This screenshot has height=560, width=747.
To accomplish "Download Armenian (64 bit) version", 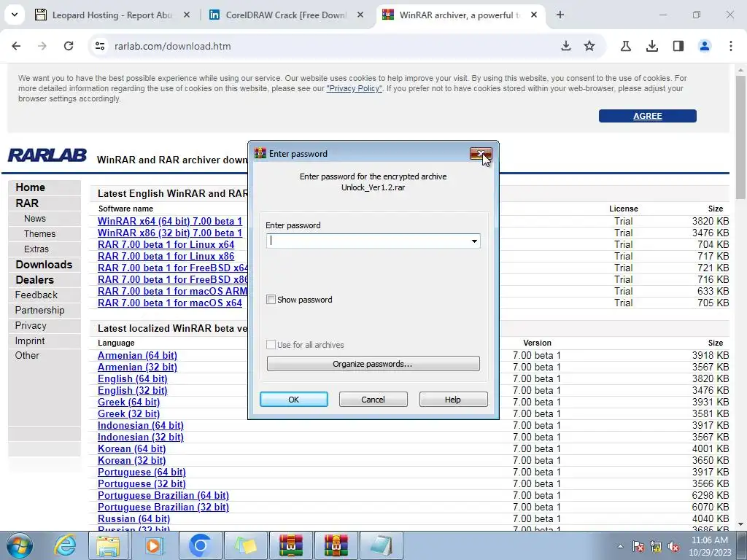I will click(x=137, y=356).
